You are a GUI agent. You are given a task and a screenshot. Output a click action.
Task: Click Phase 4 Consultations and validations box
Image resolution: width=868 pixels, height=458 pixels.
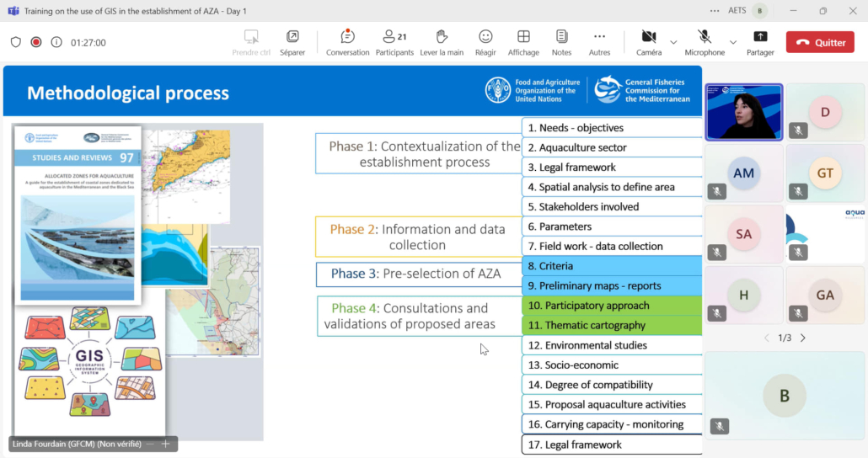(419, 316)
